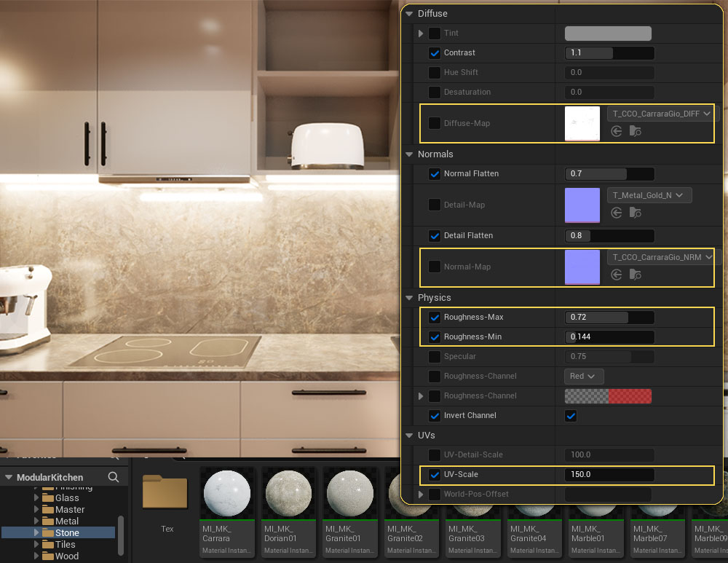Screen dimensions: 728x563
Task: Browse to Normal-Map asset in Content Browser
Action: click(636, 275)
